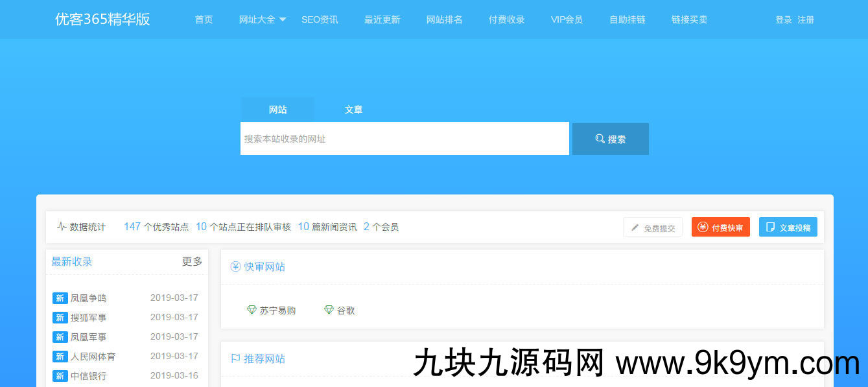Click the diamond icon beside 谷歌
This screenshot has width=868, height=387.
329,310
